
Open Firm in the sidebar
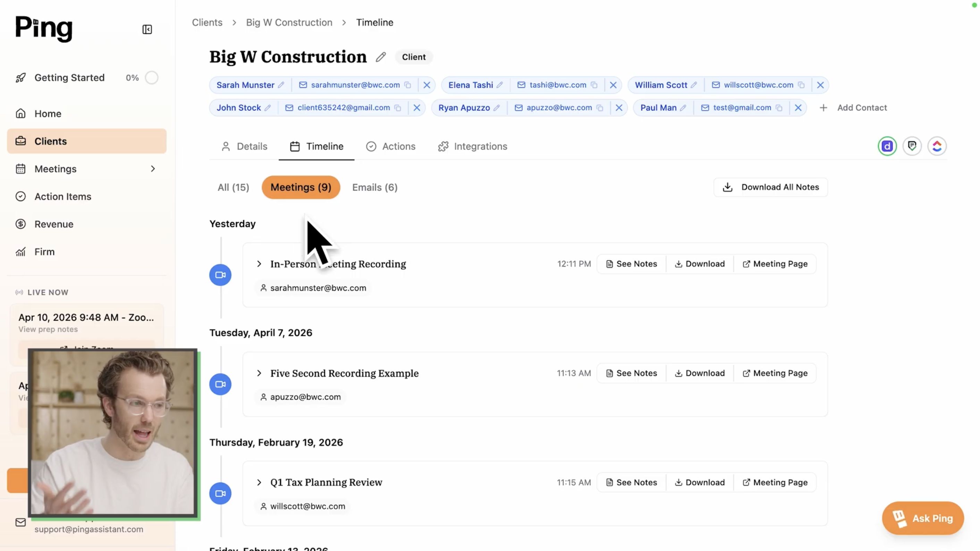pos(87,252)
